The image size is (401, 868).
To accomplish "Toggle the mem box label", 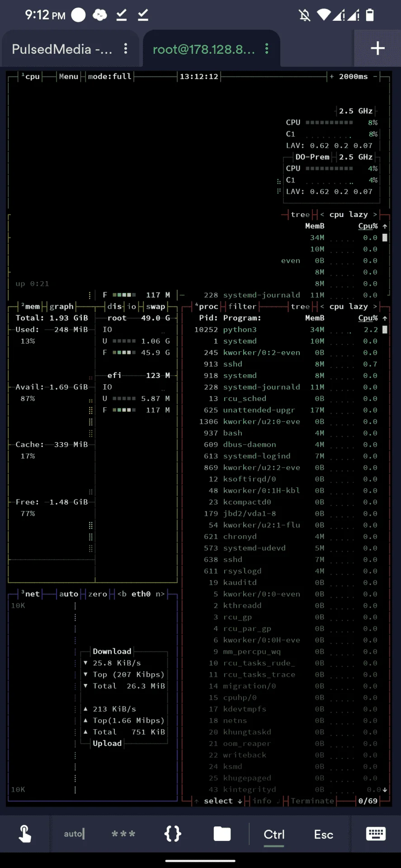I will 31,307.
